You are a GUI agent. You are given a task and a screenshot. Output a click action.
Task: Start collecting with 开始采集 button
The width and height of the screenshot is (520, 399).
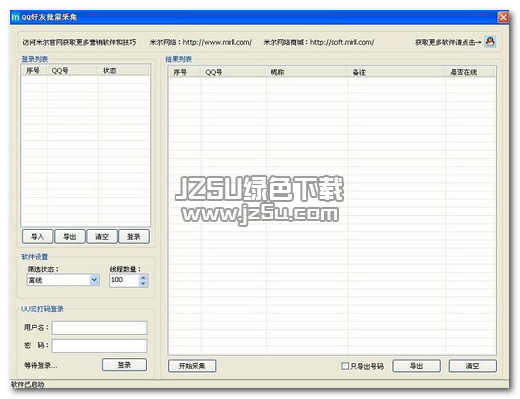pos(192,366)
